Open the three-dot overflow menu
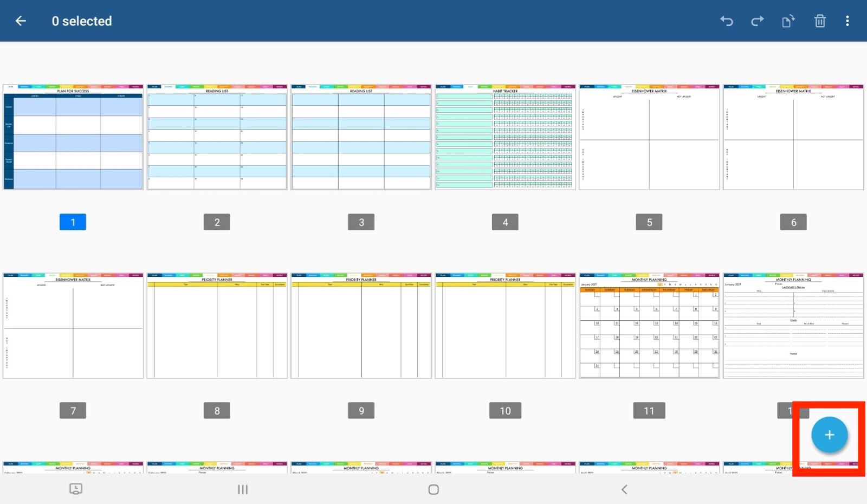 coord(847,21)
